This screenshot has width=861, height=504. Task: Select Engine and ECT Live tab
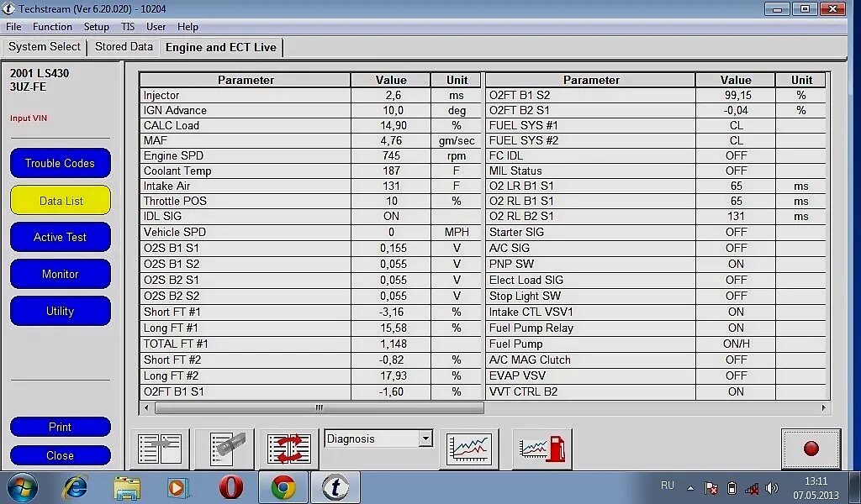click(221, 47)
